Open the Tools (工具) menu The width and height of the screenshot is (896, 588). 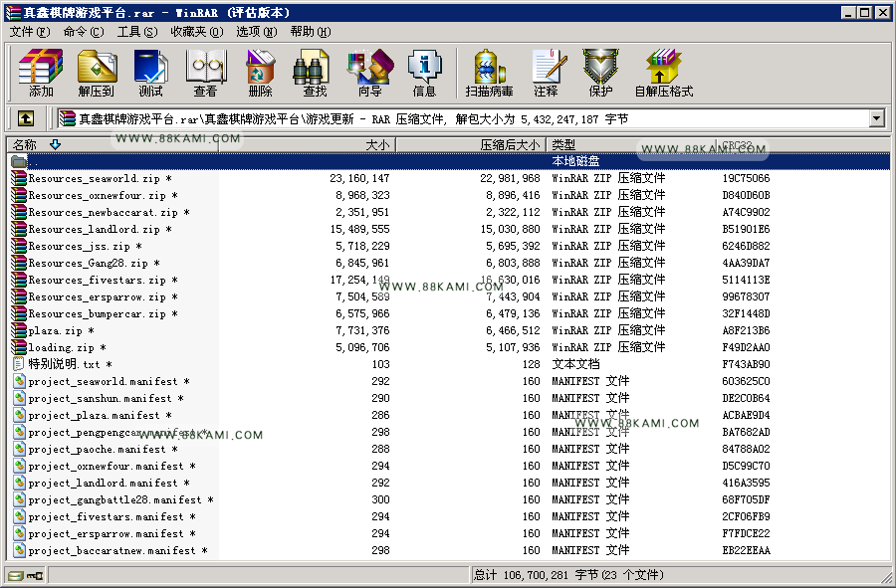[x=137, y=32]
